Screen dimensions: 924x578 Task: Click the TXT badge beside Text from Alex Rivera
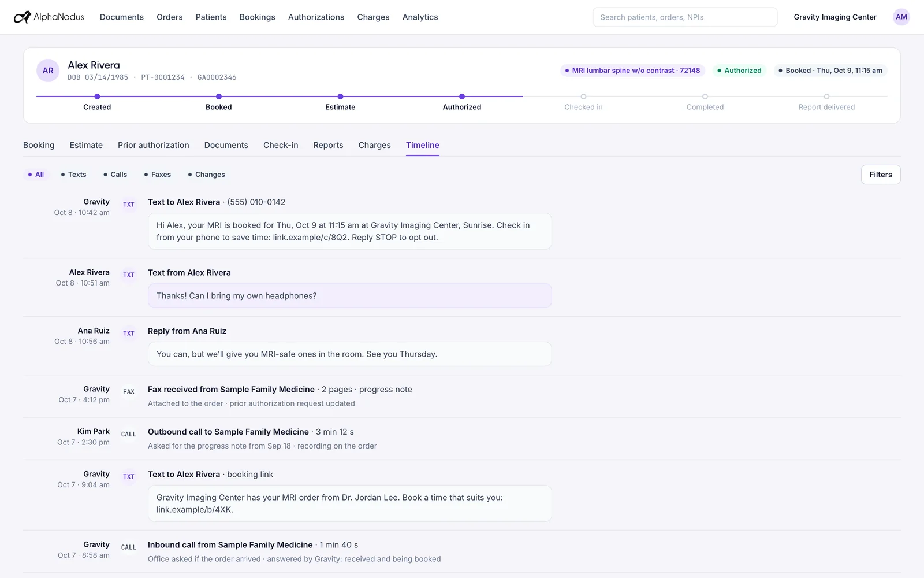pyautogui.click(x=129, y=275)
